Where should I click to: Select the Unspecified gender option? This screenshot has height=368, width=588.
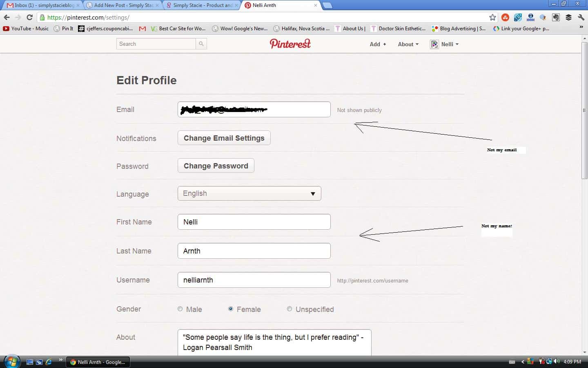click(x=290, y=309)
